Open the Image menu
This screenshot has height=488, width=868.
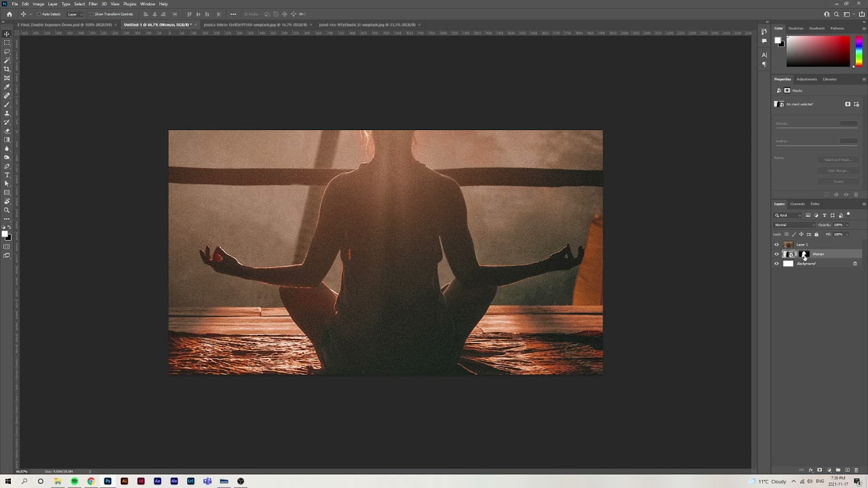(x=38, y=4)
